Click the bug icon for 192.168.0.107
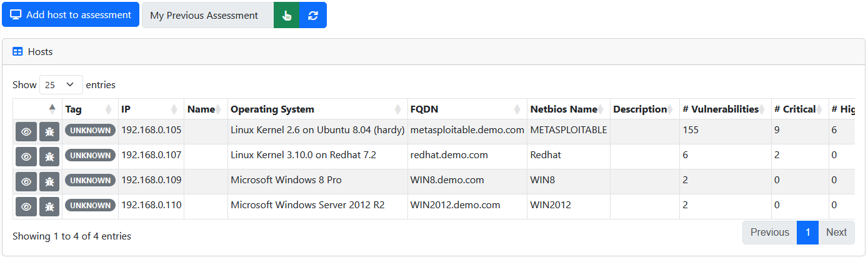Viewport: 868px width, 257px height. click(49, 156)
